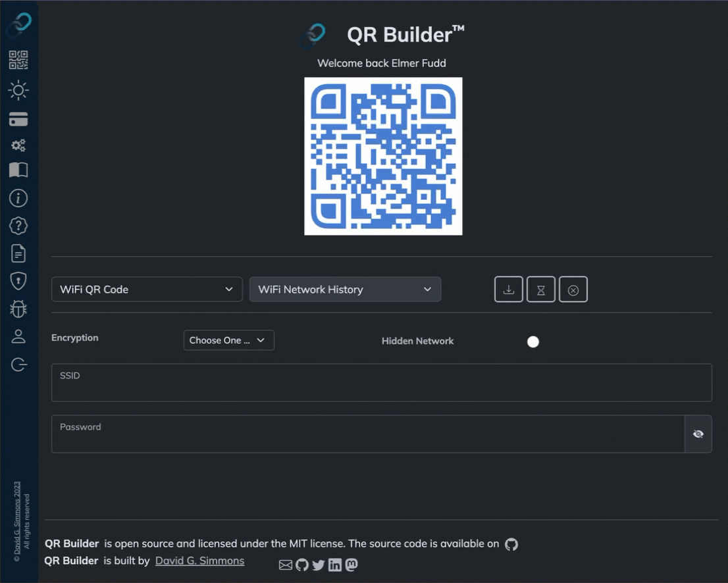
Task: Show password using the crossed-eye icon
Action: click(698, 434)
